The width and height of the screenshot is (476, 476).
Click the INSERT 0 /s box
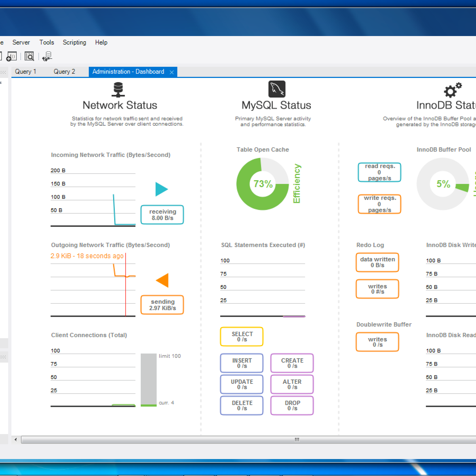pos(242,363)
